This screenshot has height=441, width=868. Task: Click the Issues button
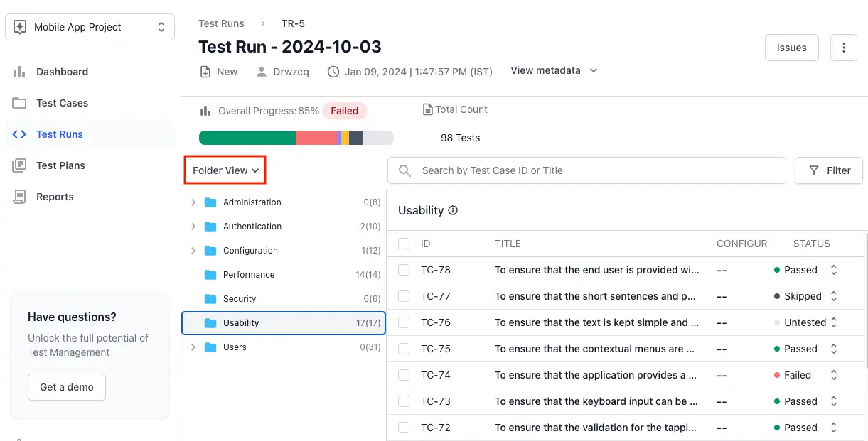(791, 48)
